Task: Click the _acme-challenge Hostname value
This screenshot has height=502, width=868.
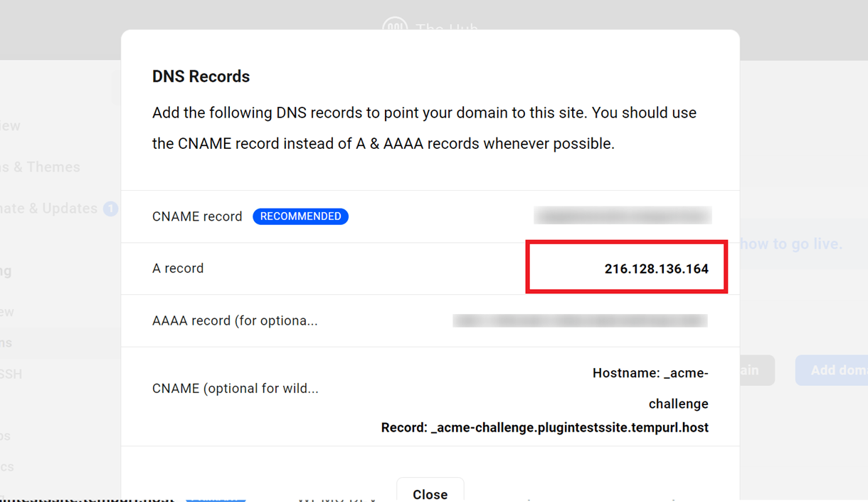Action: tap(650, 388)
